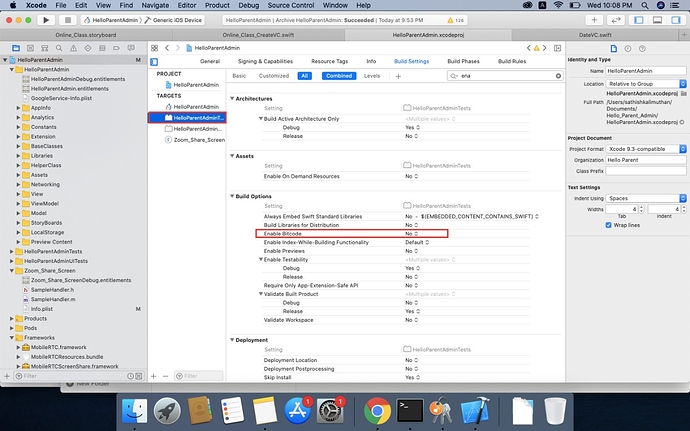The image size is (690, 431).
Task: Open the Source Control navigator
Action: coord(30,48)
